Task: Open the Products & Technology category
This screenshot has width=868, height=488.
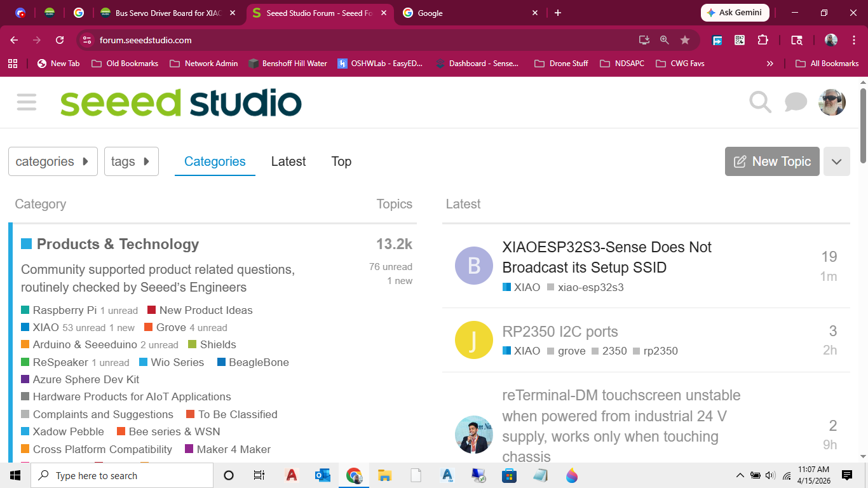Action: [118, 244]
